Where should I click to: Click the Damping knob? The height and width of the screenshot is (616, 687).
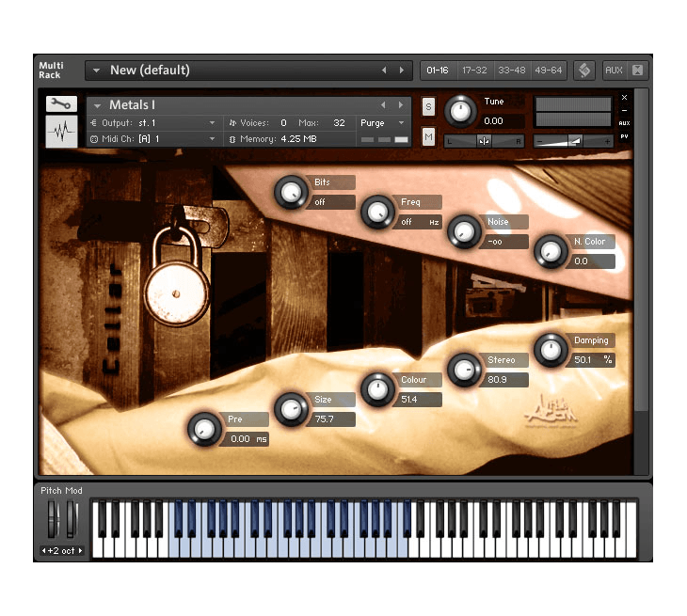tap(549, 349)
